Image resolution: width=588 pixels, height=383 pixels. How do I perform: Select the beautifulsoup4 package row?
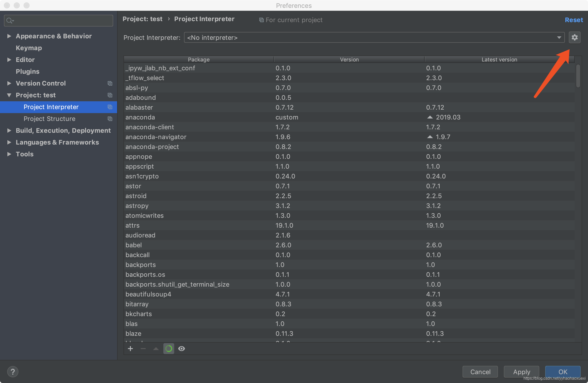[349, 294]
